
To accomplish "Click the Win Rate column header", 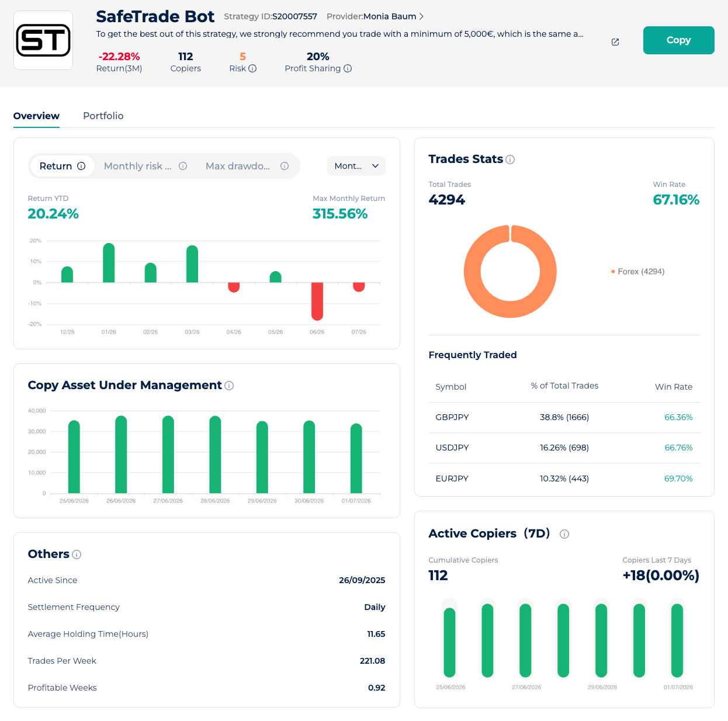I will (x=674, y=387).
